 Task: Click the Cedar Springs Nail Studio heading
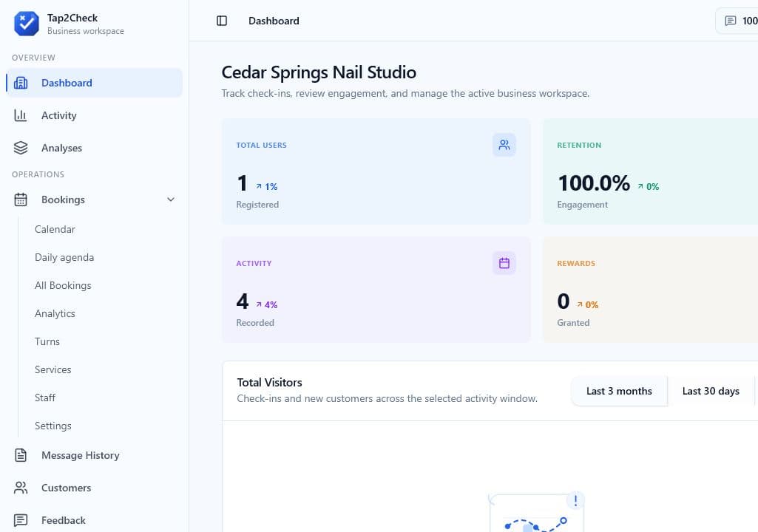tap(319, 72)
